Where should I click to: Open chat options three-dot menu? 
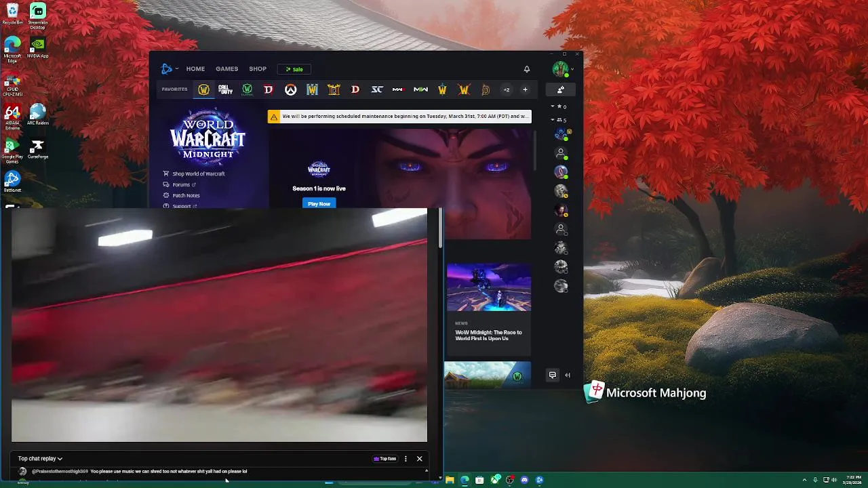[x=406, y=459]
